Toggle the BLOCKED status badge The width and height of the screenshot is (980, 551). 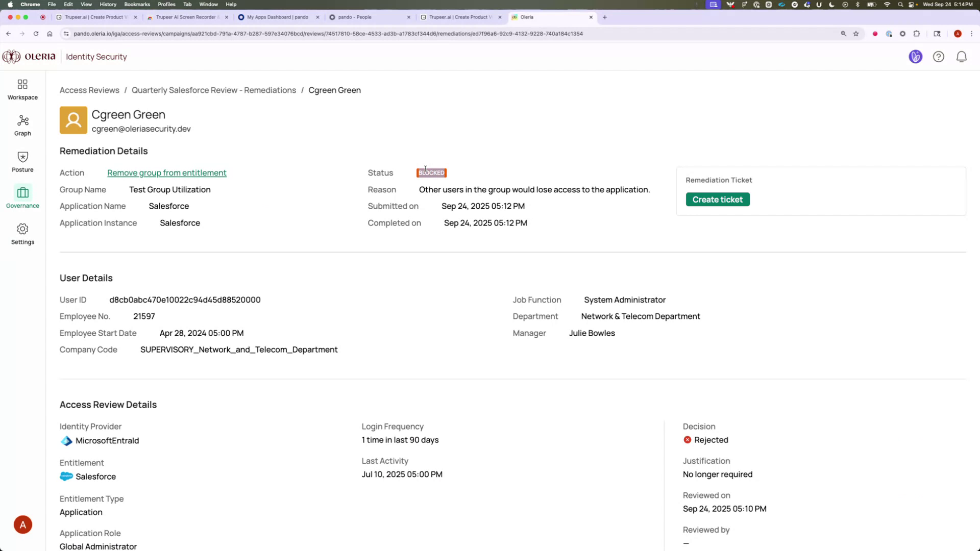[x=431, y=172]
